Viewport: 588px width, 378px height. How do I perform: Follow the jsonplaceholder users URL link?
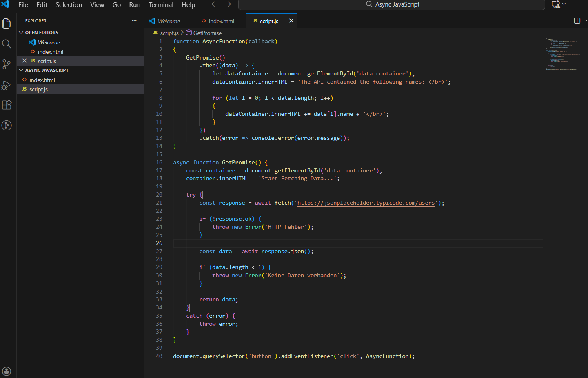(365, 203)
